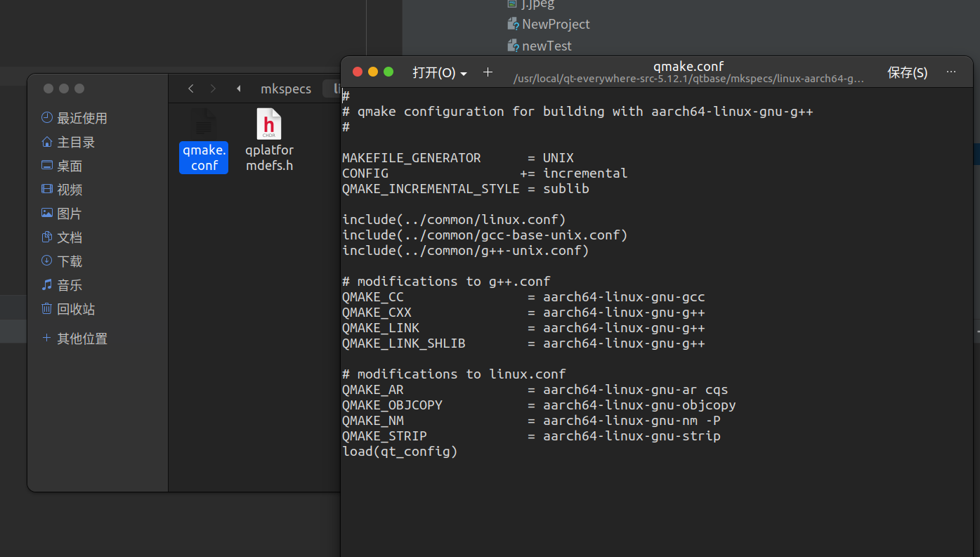Click the QMAKE_AR line
This screenshot has width=980, height=557.
535,390
